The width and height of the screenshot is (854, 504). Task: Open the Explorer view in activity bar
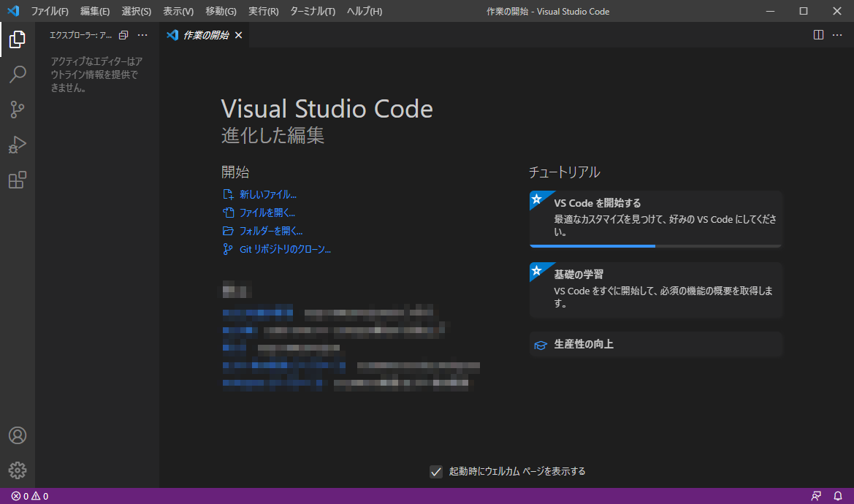click(18, 39)
